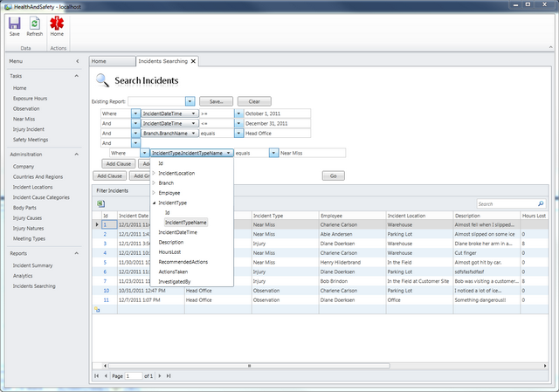559x392 pixels.
Task: Click the grid horizontal scrollbar thumb
Action: (x=249, y=366)
